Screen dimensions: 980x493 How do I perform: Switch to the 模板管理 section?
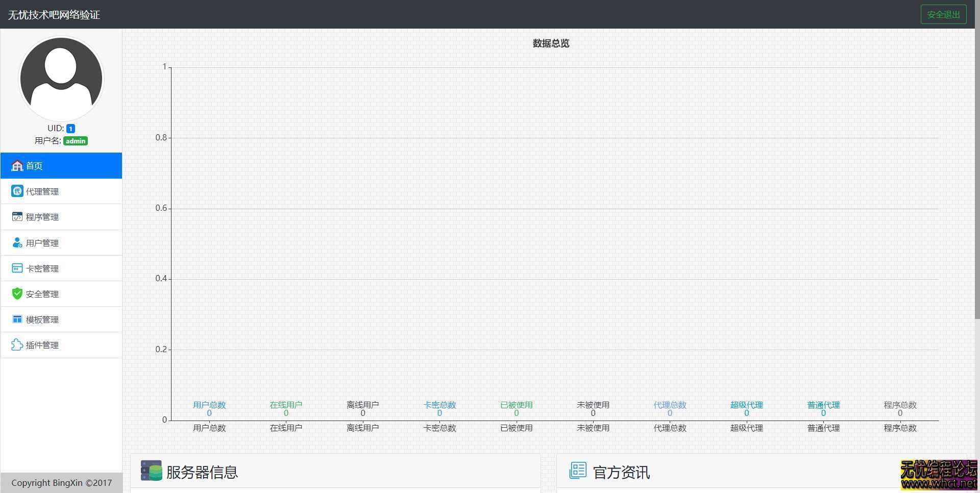click(42, 319)
